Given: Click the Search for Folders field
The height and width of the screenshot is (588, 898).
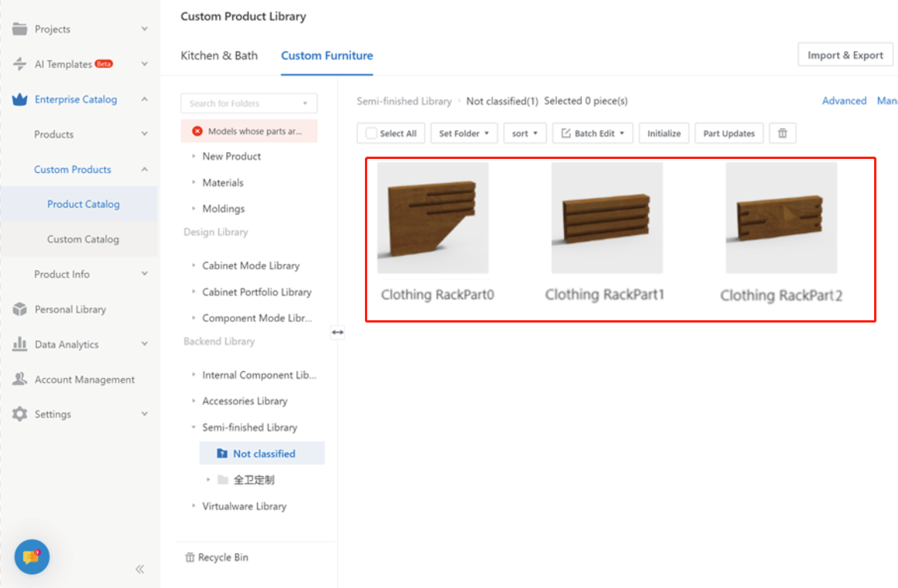Looking at the screenshot, I should pyautogui.click(x=243, y=103).
